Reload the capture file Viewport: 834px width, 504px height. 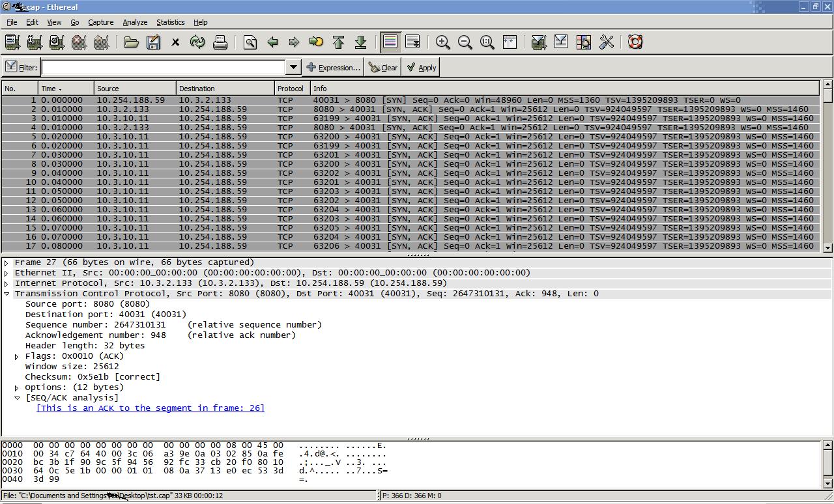pyautogui.click(x=197, y=42)
